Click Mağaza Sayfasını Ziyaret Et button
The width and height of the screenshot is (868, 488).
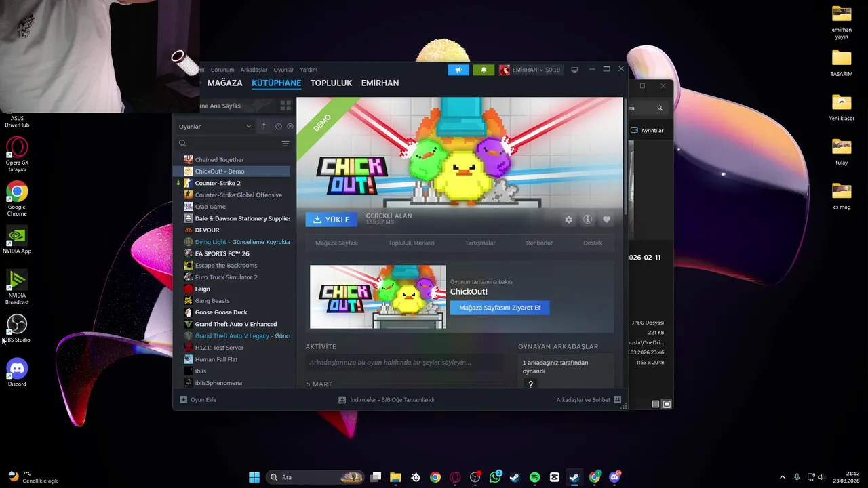click(500, 308)
